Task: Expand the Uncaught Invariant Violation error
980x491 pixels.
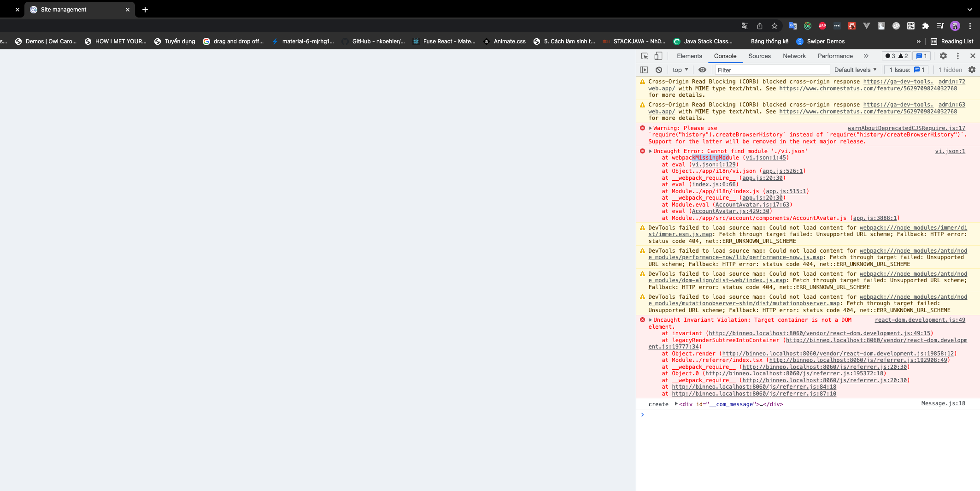Action: (x=651, y=320)
